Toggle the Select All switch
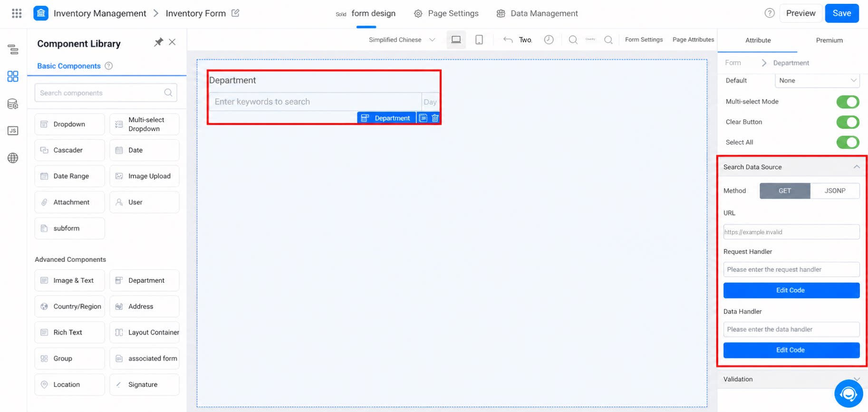Screen dimensions: 868x412 (x=848, y=143)
